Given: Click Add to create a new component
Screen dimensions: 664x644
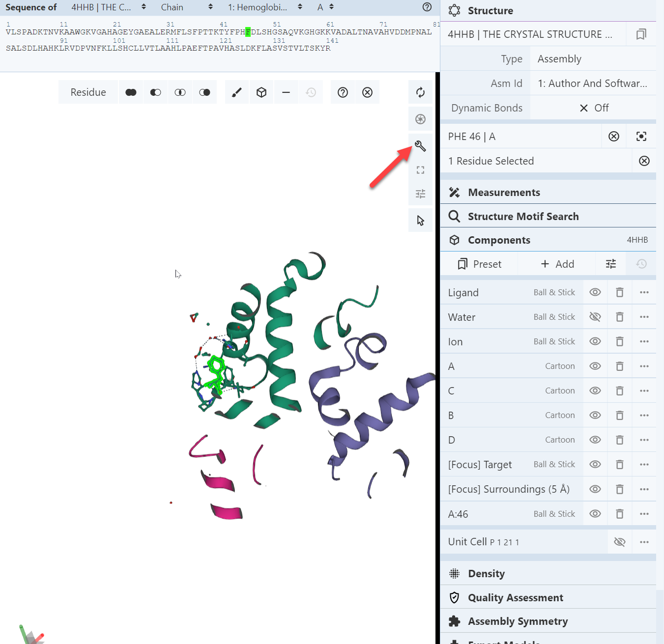Looking at the screenshot, I should coord(557,264).
